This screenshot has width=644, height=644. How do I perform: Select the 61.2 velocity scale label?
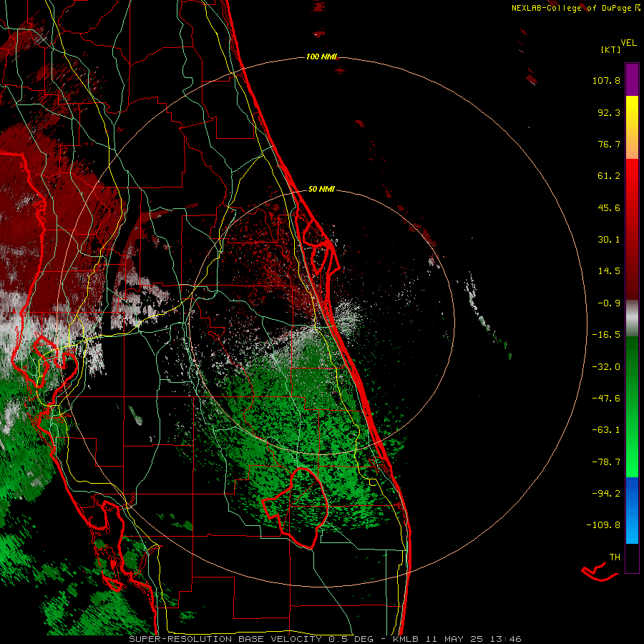point(609,176)
